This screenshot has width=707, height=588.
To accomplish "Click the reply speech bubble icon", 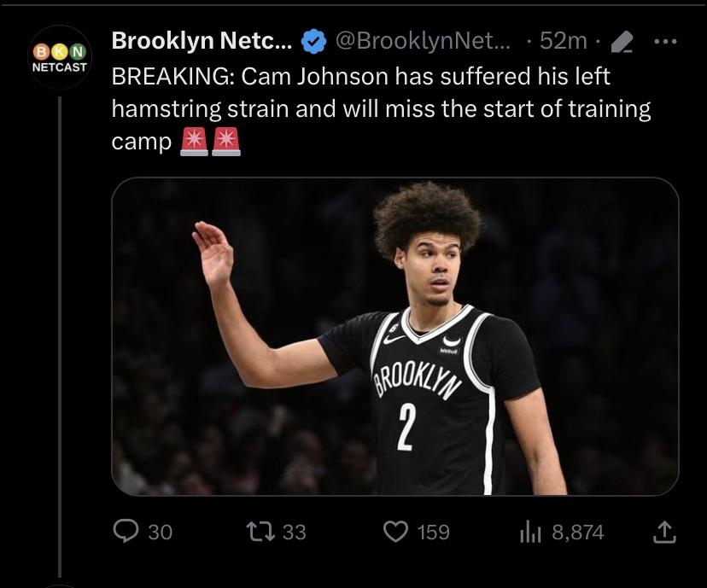I will pos(126,532).
